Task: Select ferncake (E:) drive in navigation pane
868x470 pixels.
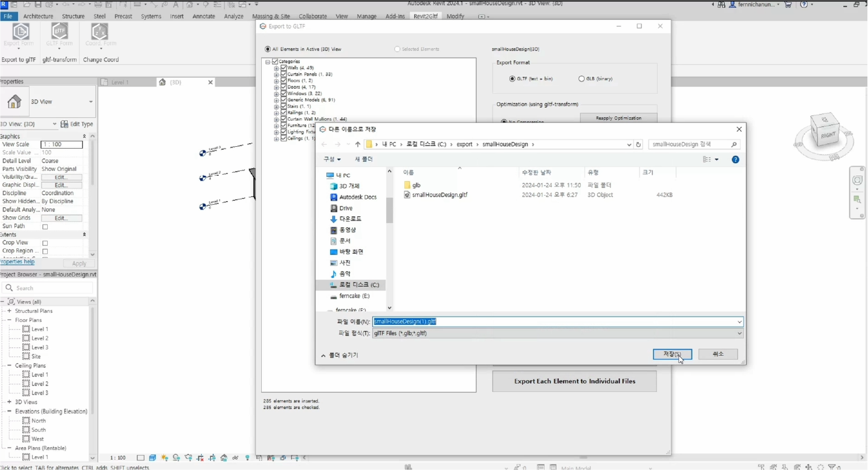Action: 354,296
